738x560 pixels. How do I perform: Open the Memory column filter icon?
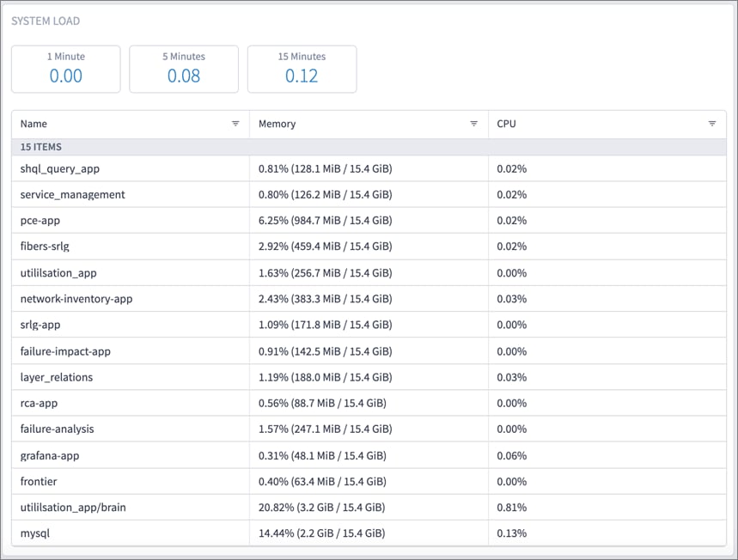pyautogui.click(x=473, y=124)
